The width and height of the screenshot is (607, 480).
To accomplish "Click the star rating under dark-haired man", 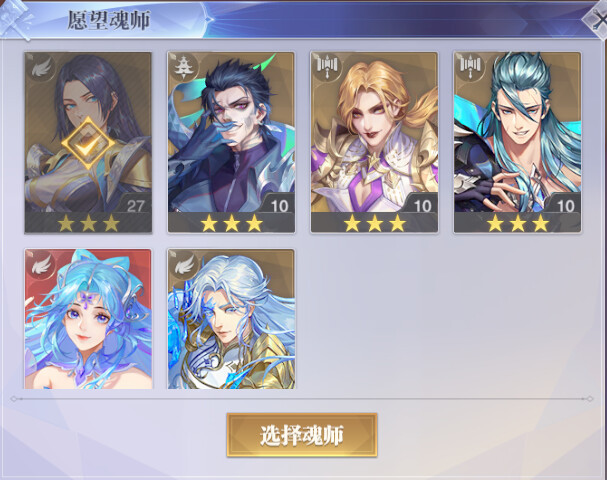I will click(231, 223).
